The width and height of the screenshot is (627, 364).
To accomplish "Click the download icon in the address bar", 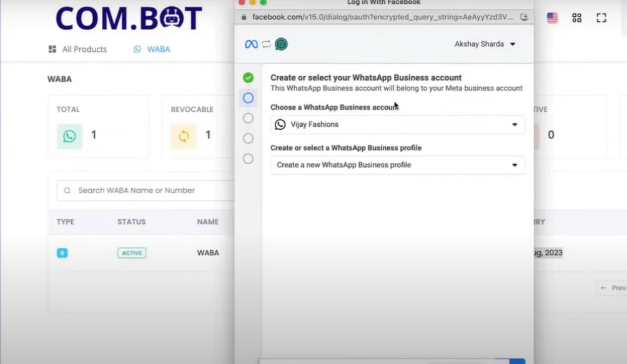I will (525, 17).
